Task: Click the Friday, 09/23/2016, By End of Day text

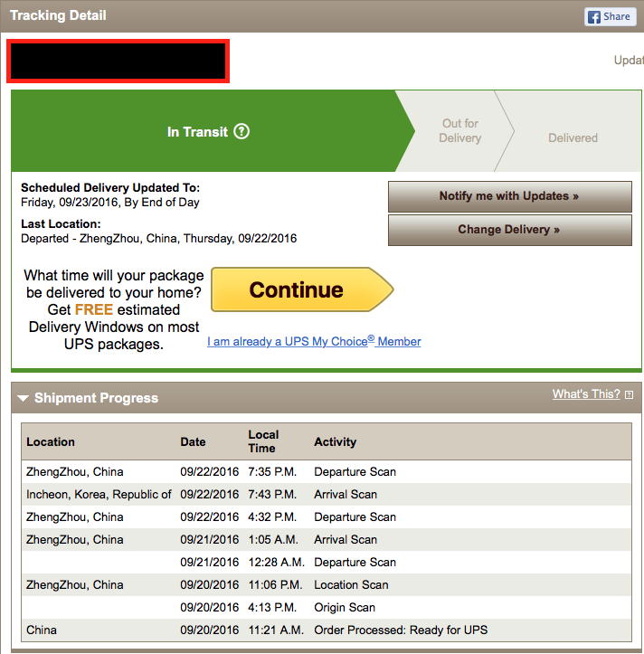Action: (x=110, y=203)
